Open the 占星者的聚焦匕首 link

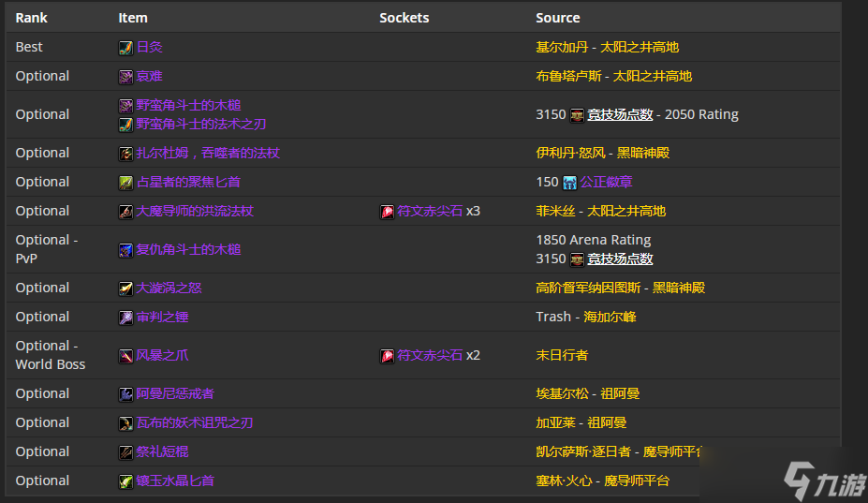[x=188, y=182]
